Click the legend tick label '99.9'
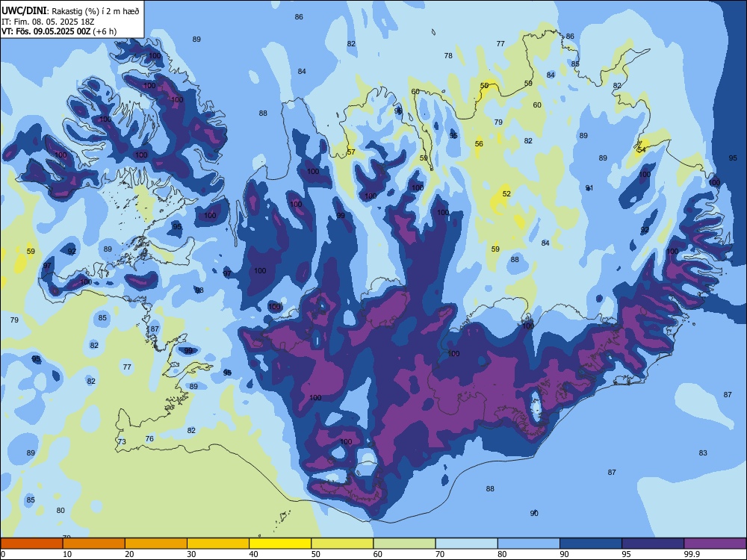Viewport: 747px width, 560px height. [692, 554]
